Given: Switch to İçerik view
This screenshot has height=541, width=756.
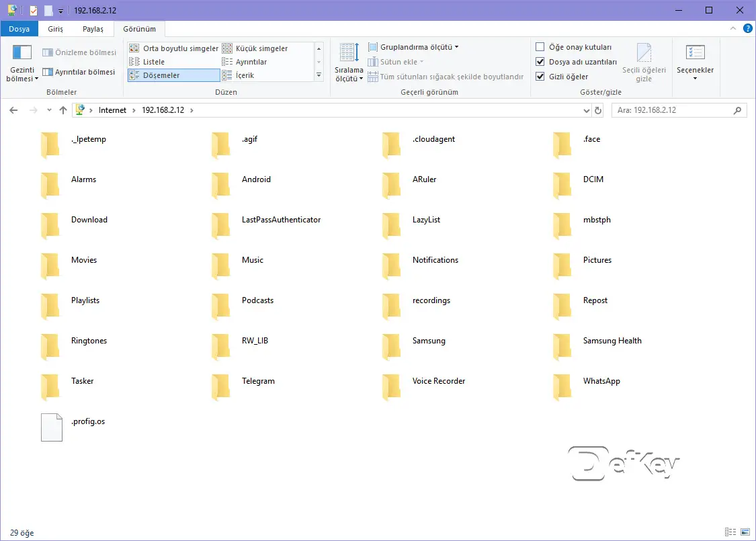Looking at the screenshot, I should (x=238, y=75).
